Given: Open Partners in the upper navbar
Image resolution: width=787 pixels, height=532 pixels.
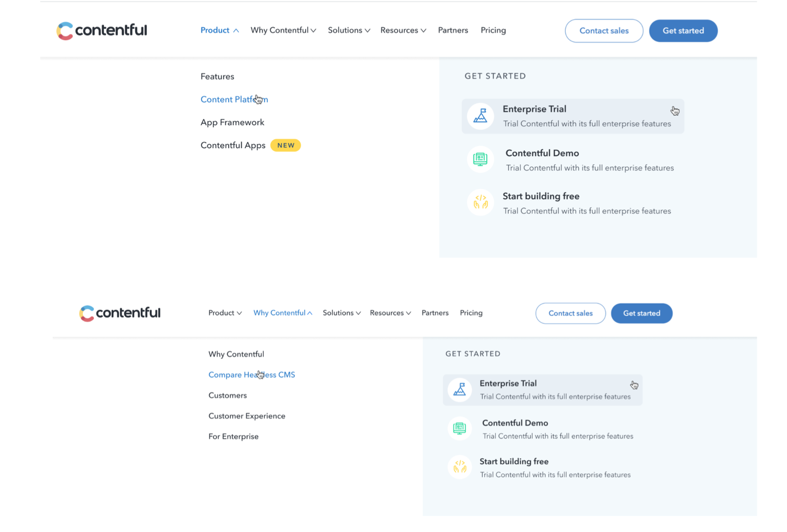Looking at the screenshot, I should [x=453, y=30].
